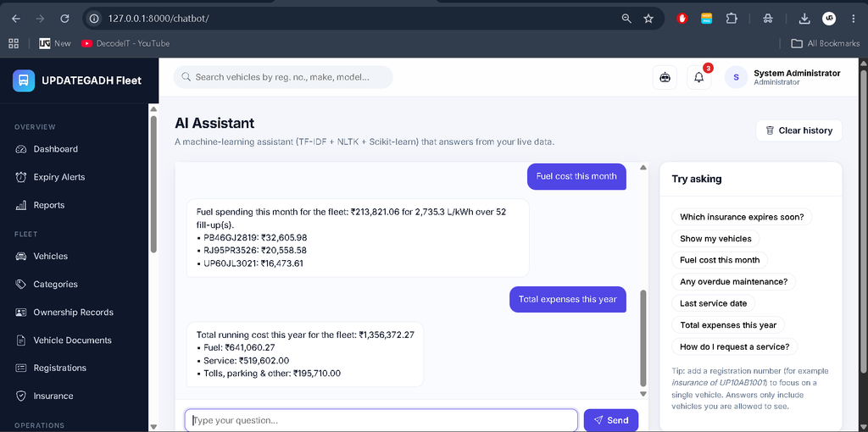
Task: Select 'Which insurance expires soon?' suggestion
Action: (x=742, y=217)
